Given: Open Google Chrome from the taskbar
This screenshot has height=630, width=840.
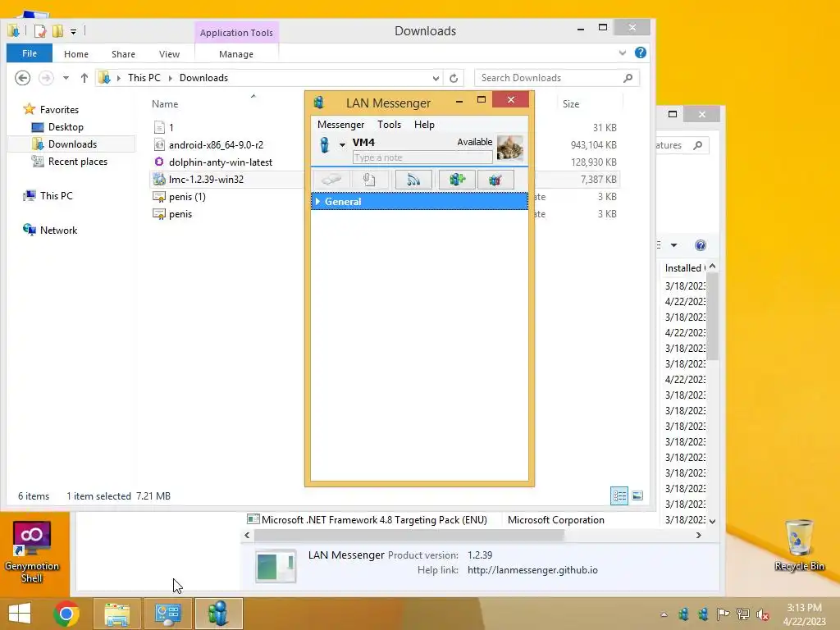Looking at the screenshot, I should tap(66, 614).
